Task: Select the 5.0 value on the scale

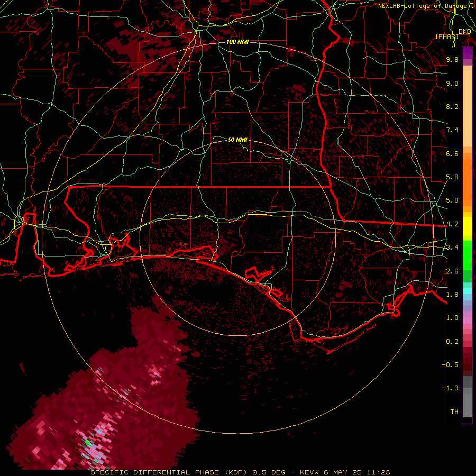Action: point(452,200)
